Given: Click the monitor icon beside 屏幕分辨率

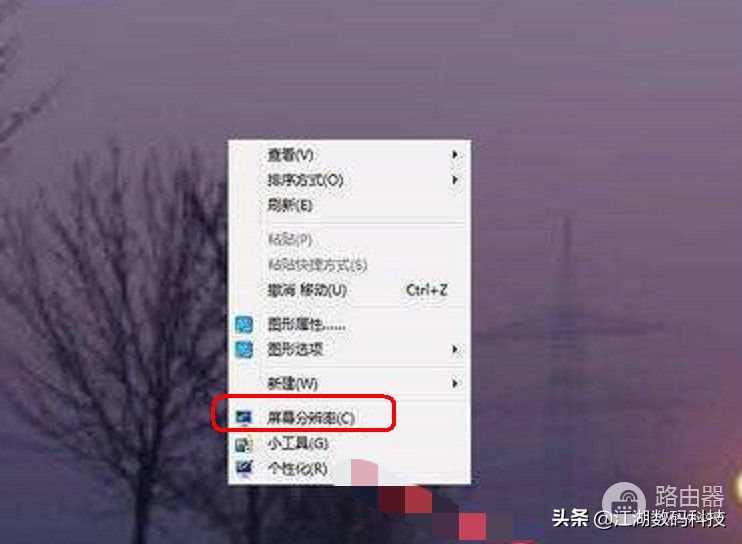Looking at the screenshot, I should (x=244, y=418).
